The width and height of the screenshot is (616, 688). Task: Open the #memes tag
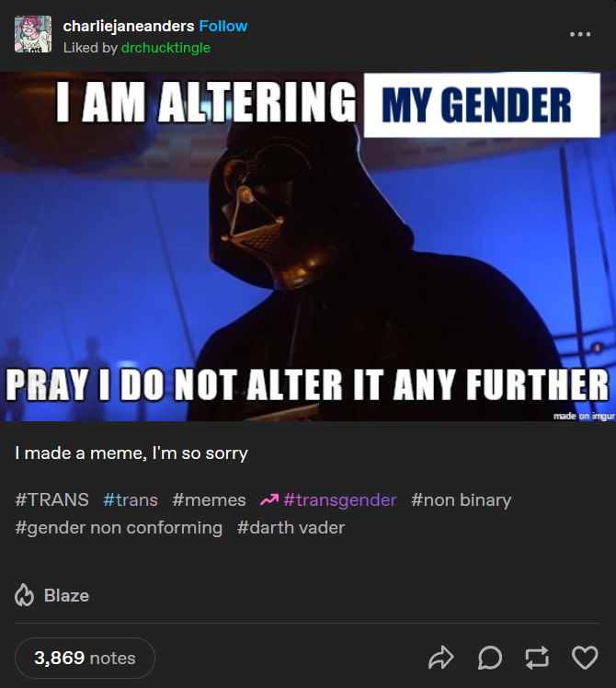click(209, 499)
